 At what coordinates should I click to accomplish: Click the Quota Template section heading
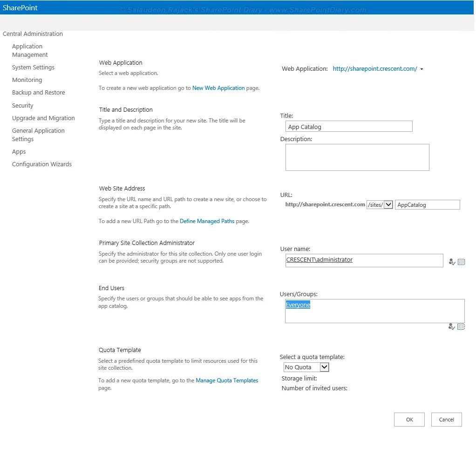120,350
